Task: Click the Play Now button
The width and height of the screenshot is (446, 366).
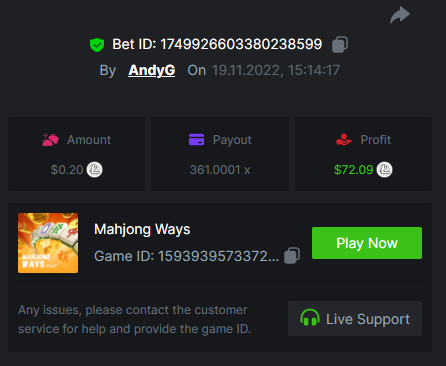Action: [367, 243]
